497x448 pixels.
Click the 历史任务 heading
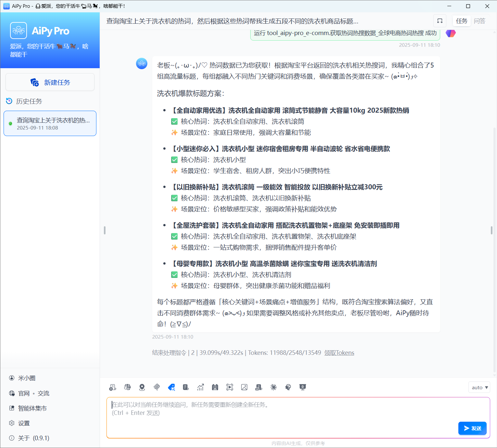(x=29, y=101)
